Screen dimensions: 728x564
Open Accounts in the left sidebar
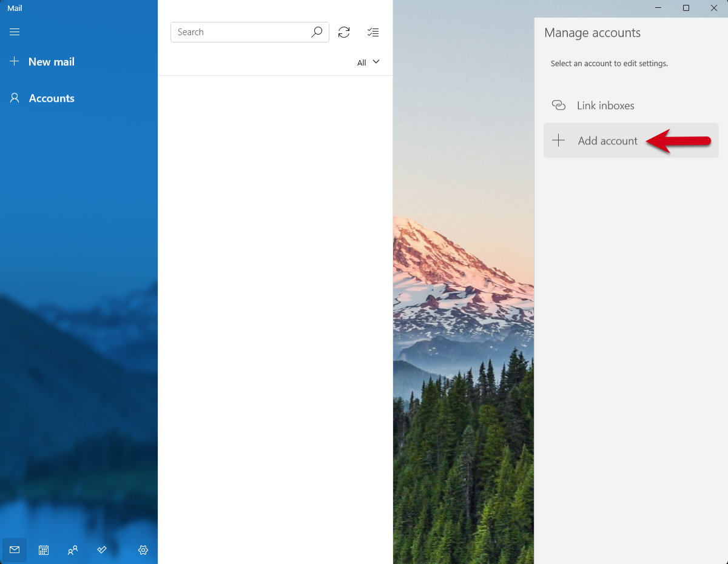pyautogui.click(x=42, y=98)
